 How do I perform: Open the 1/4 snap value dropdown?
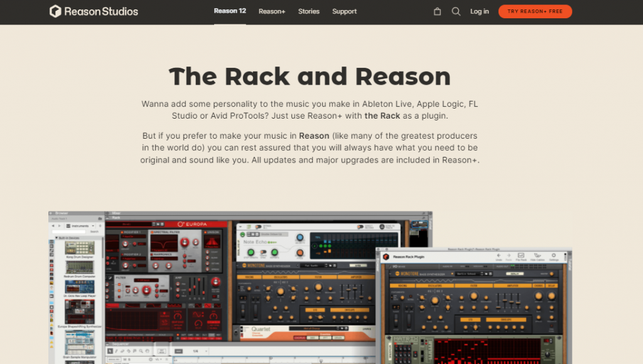pos(198,351)
